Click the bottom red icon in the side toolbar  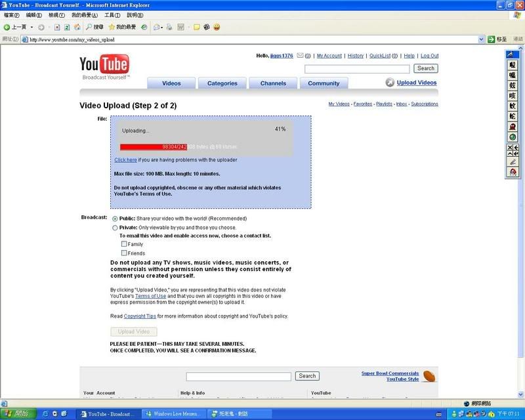pyautogui.click(x=513, y=172)
